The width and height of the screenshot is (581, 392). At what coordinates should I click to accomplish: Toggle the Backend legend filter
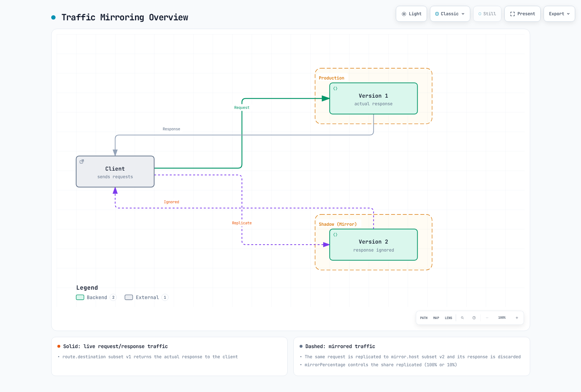click(96, 297)
